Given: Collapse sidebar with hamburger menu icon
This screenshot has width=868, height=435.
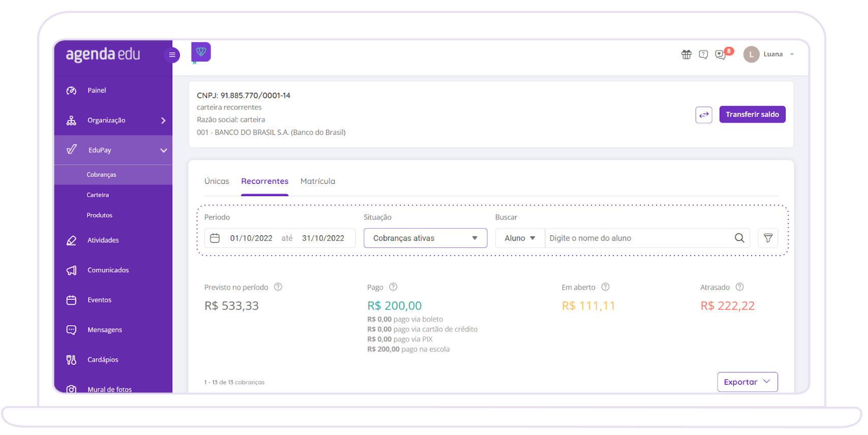Looking at the screenshot, I should click(x=172, y=55).
